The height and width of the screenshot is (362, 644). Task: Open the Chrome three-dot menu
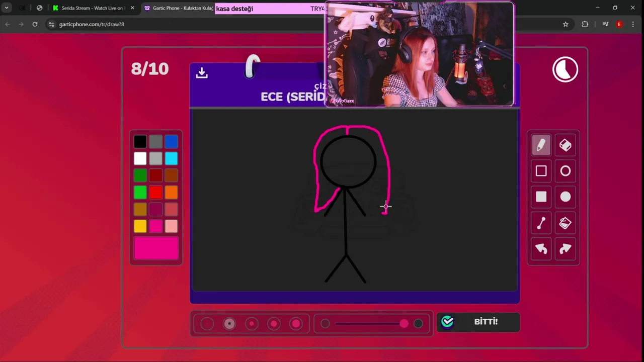(633, 24)
